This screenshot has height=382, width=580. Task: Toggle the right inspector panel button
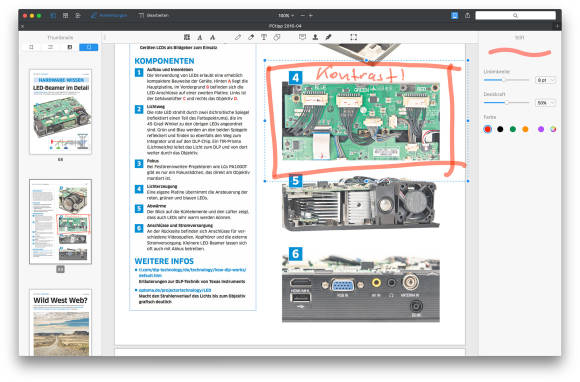455,15
